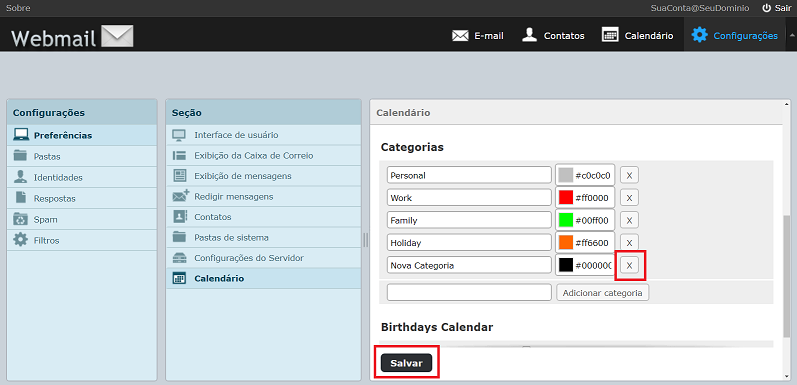Edit the Work category name field
Image resolution: width=797 pixels, height=385 pixels.
[x=469, y=197]
